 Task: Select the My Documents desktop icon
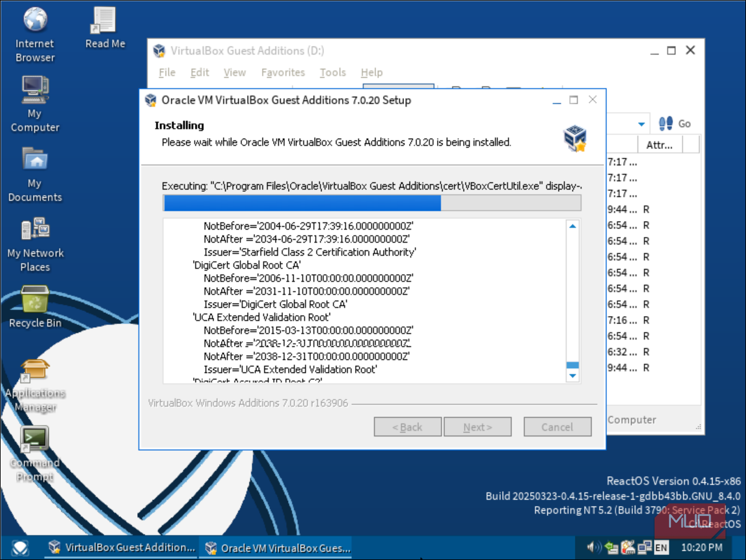(x=35, y=174)
